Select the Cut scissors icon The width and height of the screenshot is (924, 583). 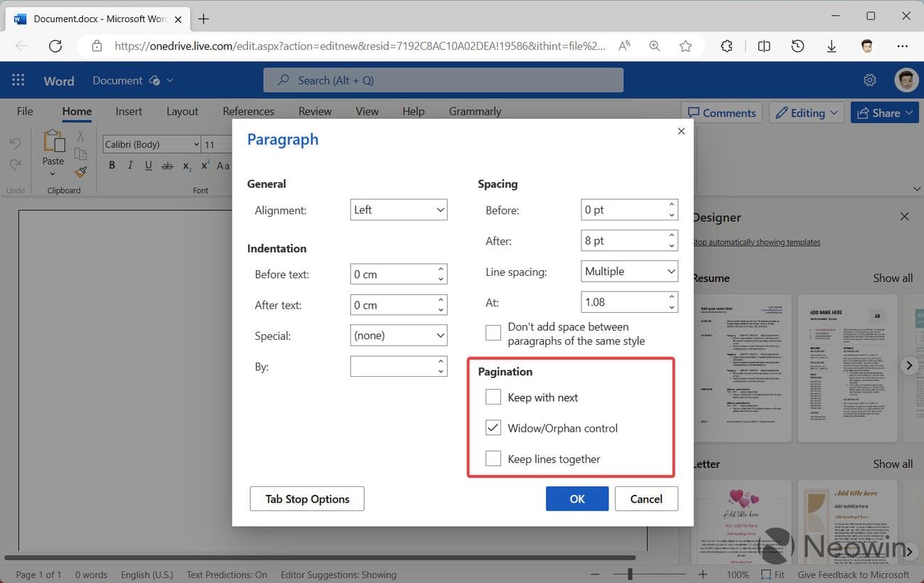(80, 137)
